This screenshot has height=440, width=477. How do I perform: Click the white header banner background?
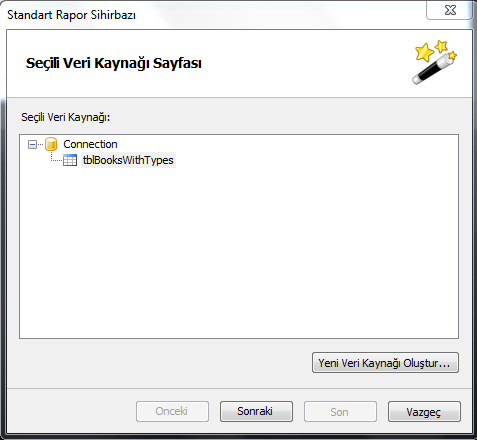tap(300, 63)
